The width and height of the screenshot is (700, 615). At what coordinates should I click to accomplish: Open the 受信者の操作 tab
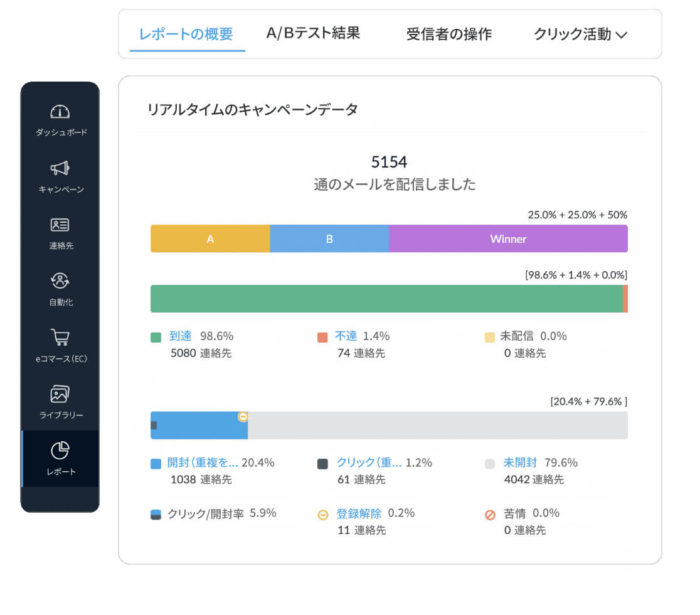click(x=448, y=35)
